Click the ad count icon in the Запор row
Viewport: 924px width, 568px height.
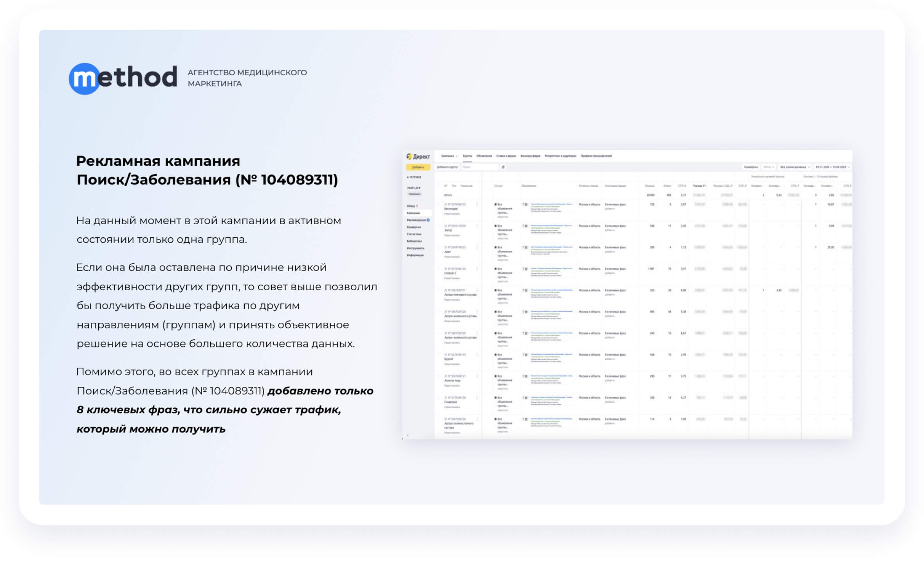(525, 226)
